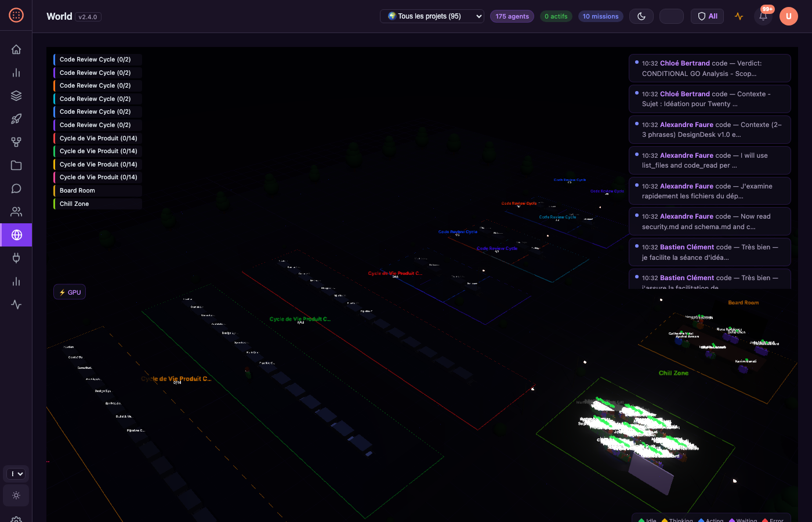Open the small dropdown at sidebar bottom

16,474
